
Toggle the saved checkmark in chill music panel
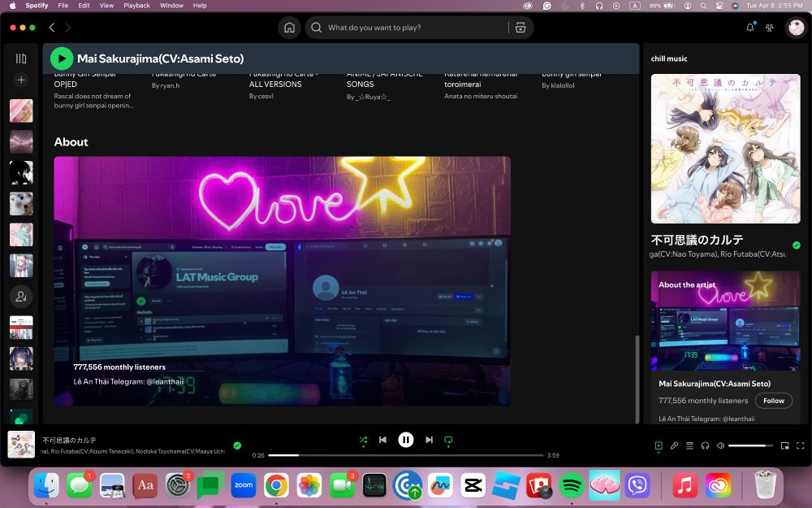(x=796, y=245)
